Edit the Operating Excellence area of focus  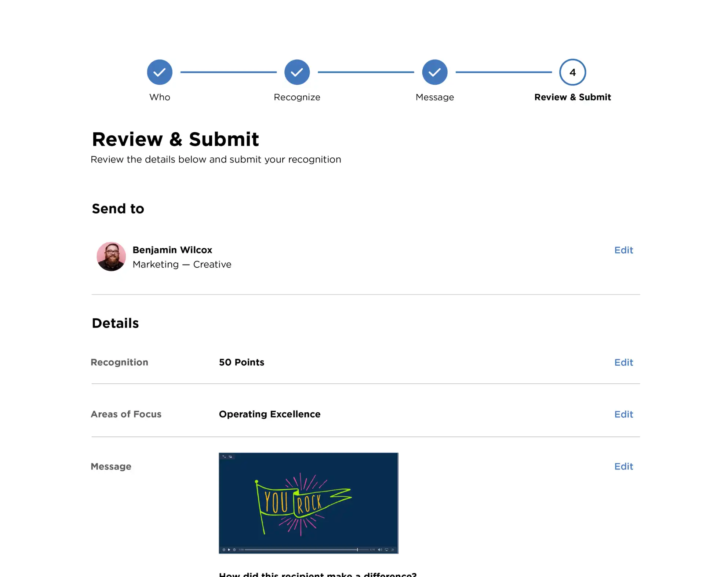(623, 414)
